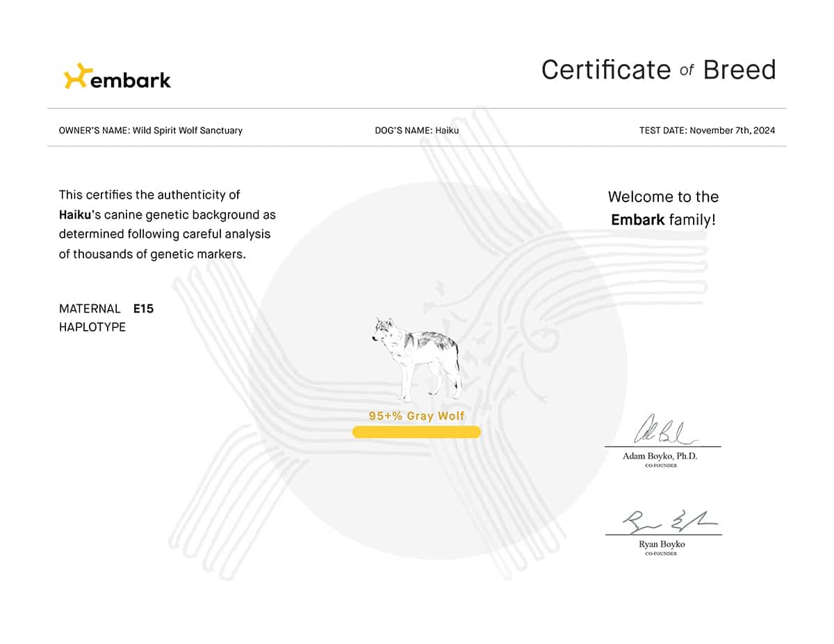Screen dimensions: 834x644
Task: Select owner's name 'Wild Spirit Wolf Sanctuary'
Action: 188,130
